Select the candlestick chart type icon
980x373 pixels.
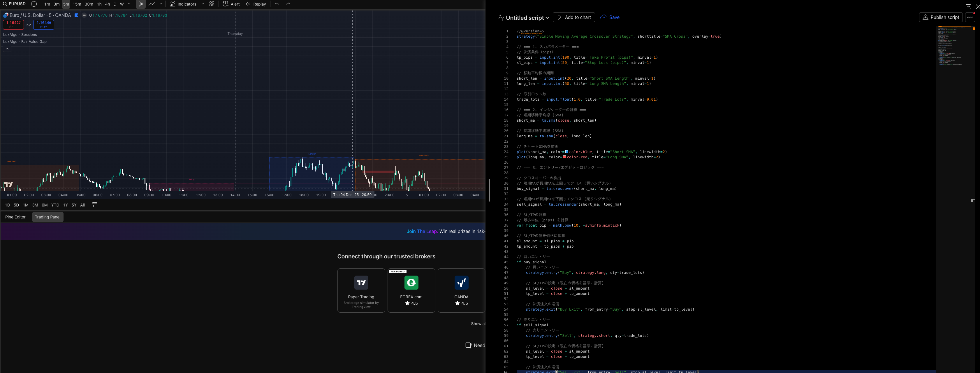point(141,4)
